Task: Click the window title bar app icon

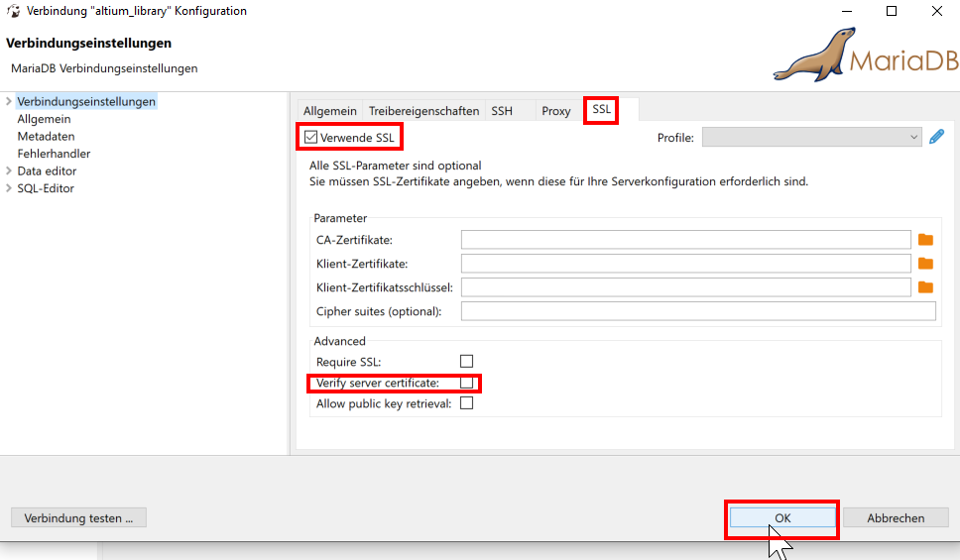Action: pos(13,11)
